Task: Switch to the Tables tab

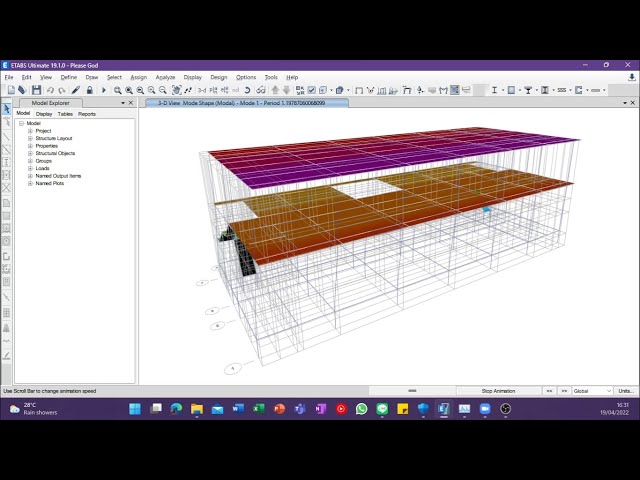Action: pos(65,114)
